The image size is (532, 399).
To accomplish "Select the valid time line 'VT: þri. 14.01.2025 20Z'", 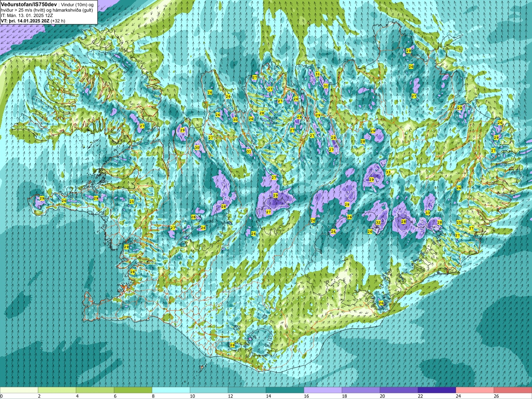I will [x=25, y=21].
